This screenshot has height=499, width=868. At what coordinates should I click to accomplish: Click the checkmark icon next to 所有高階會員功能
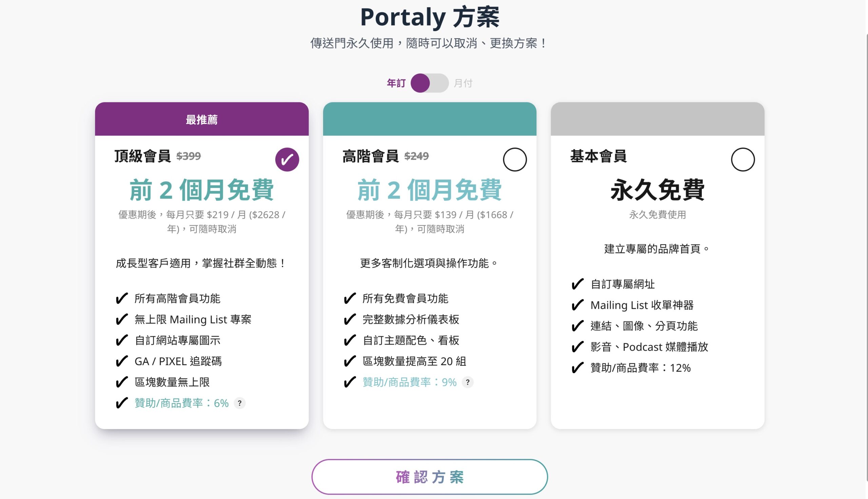(x=122, y=299)
